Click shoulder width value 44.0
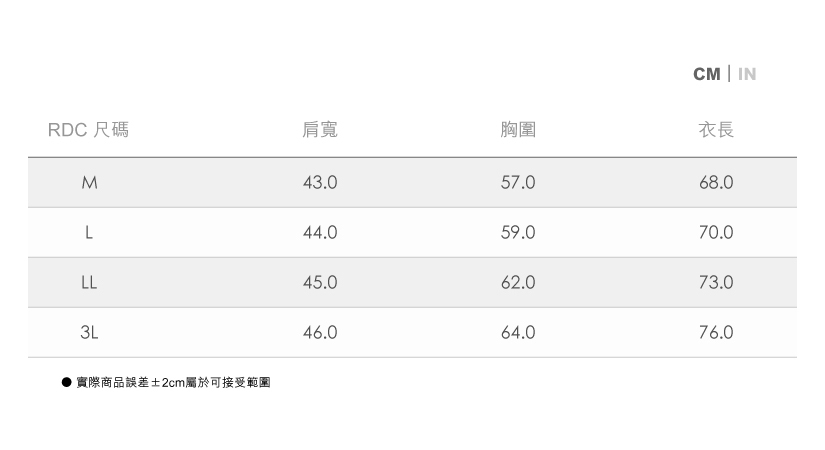The height and width of the screenshot is (450, 825). [320, 233]
